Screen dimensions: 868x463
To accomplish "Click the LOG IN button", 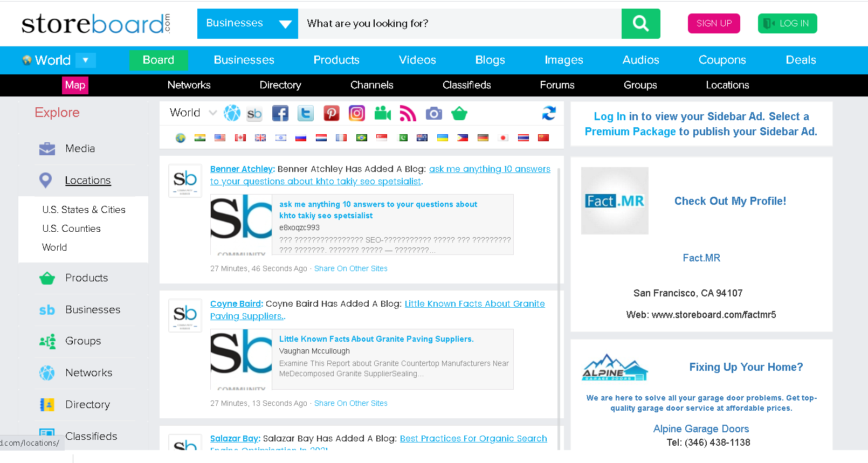I will pos(787,23).
